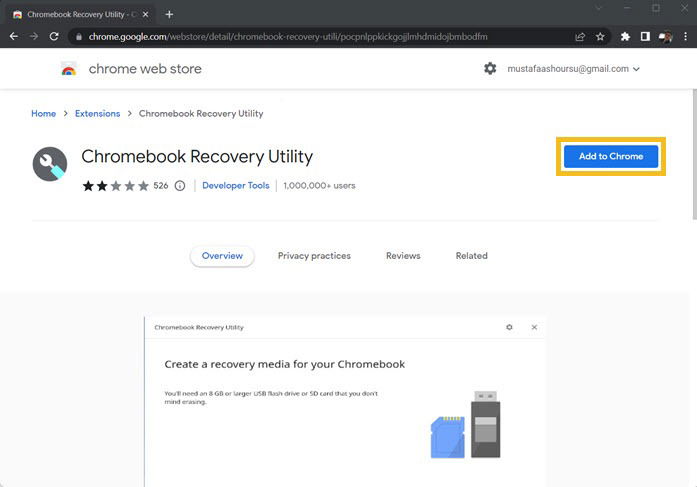Click the rating info icon

pos(180,186)
